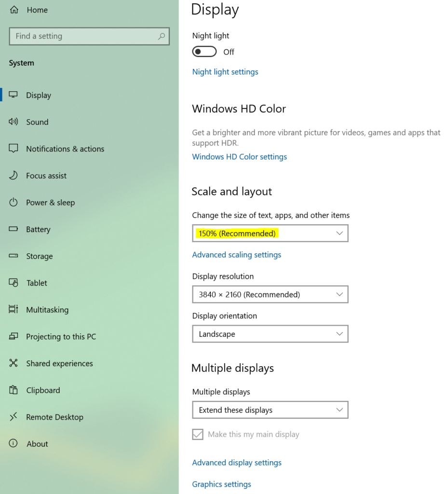Click the Sound speaker icon
The width and height of the screenshot is (448, 494).
tap(14, 122)
